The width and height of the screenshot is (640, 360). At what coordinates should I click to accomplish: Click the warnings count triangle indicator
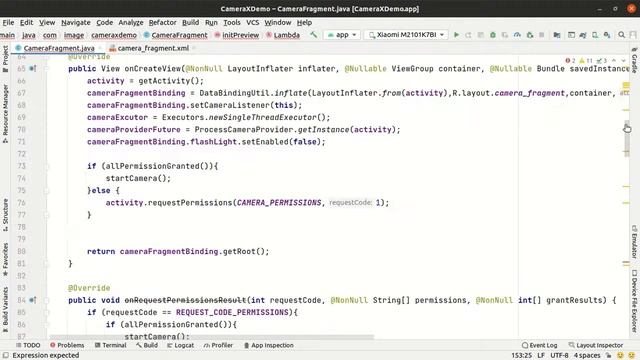pyautogui.click(x=586, y=60)
